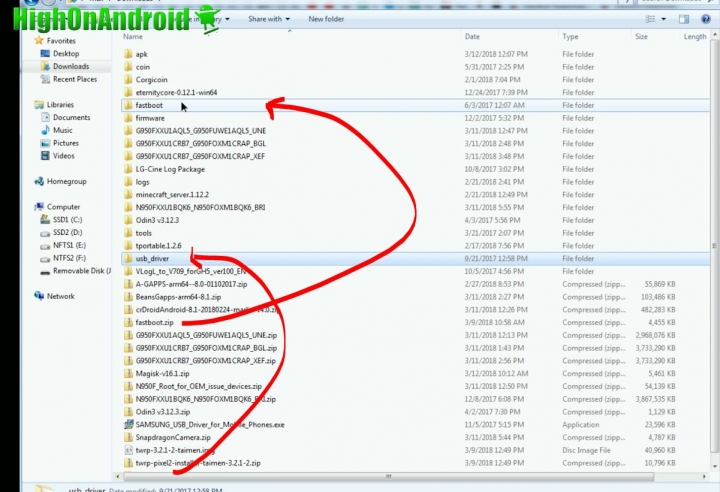Click the New folder button
The width and height of the screenshot is (720, 492).
coord(326,19)
